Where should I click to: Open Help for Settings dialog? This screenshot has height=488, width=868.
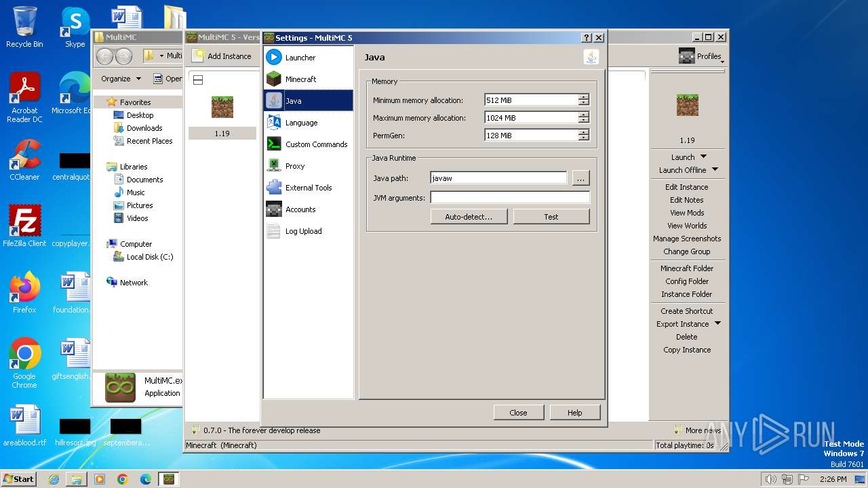click(574, 413)
